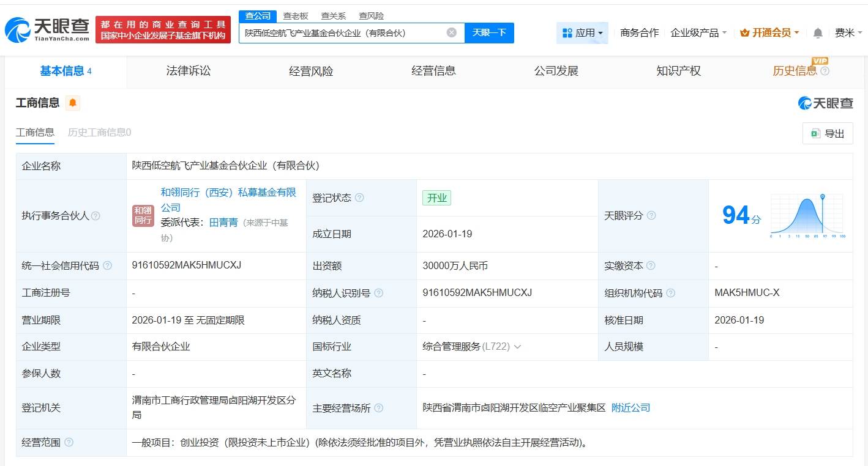Click help icon beside 经营范围
Screen dimensions: 868x466
click(x=69, y=442)
